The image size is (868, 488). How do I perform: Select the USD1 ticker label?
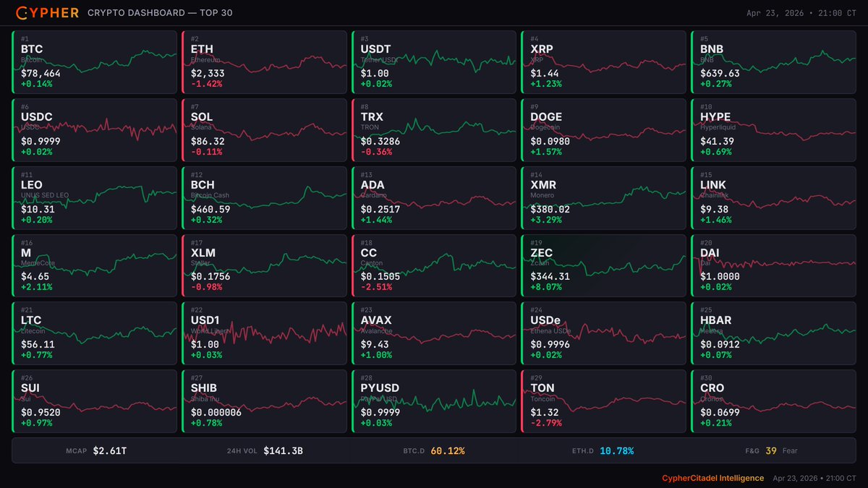pos(206,321)
